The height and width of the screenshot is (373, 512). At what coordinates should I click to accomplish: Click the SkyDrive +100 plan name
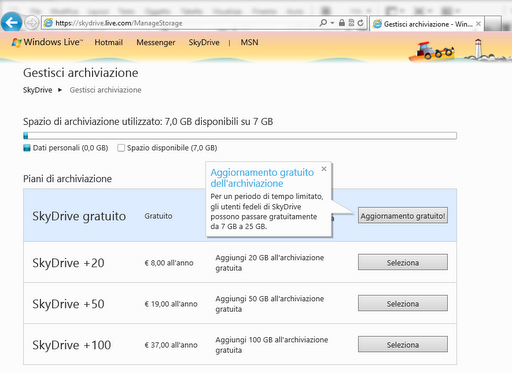[72, 345]
